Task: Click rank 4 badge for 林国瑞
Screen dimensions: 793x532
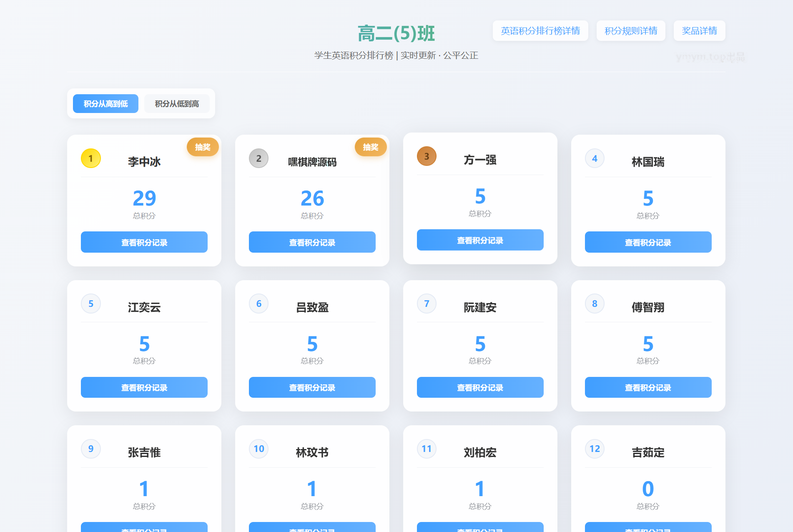Action: tap(595, 158)
